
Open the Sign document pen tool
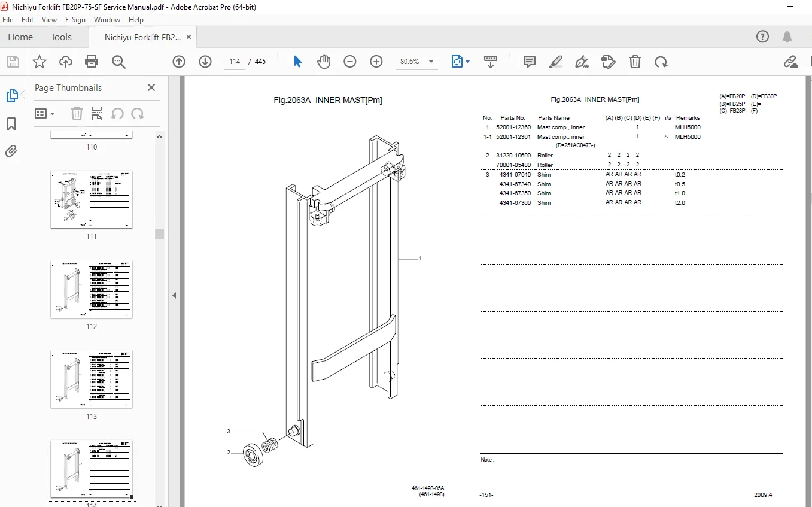[582, 62]
